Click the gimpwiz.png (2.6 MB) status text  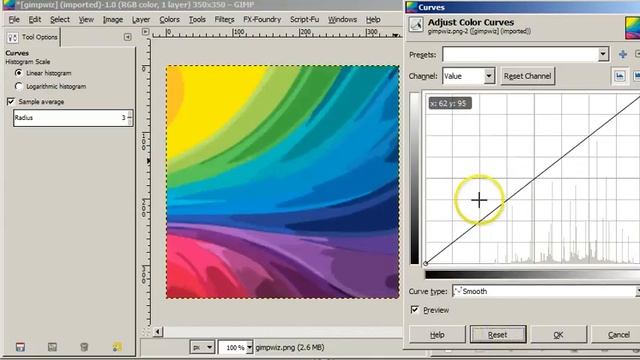click(x=290, y=347)
